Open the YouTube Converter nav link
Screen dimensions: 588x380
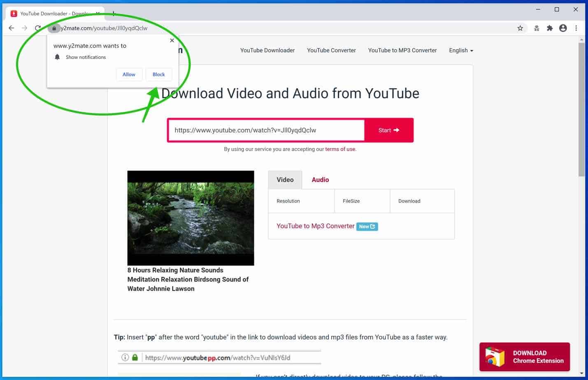pos(331,50)
